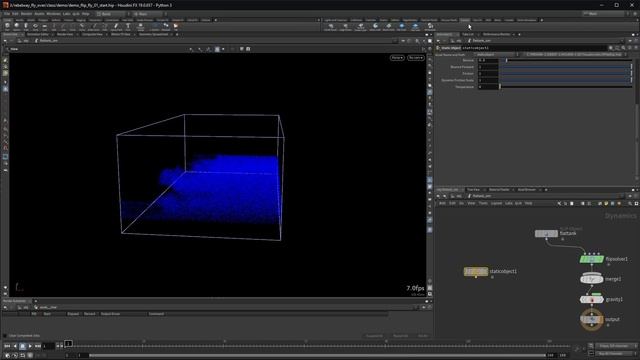Click the current frame number field

[48, 346]
